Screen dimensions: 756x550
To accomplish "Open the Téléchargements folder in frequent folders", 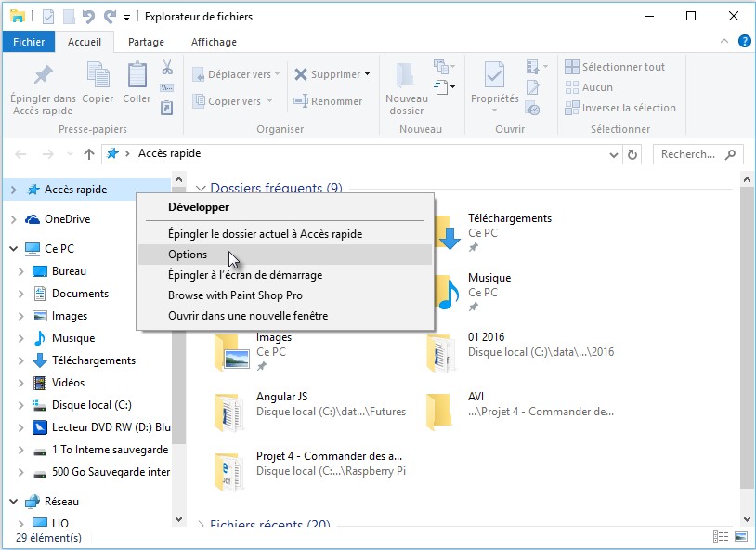I will [509, 219].
